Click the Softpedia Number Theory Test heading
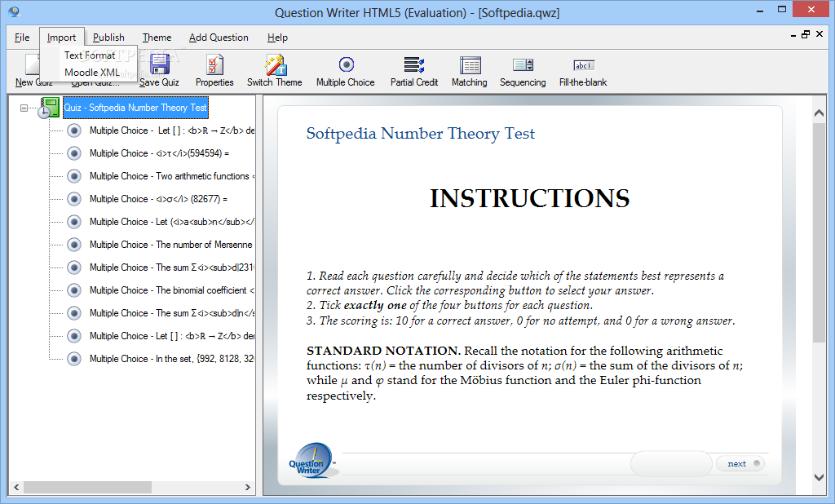The image size is (835, 504). pos(421,133)
